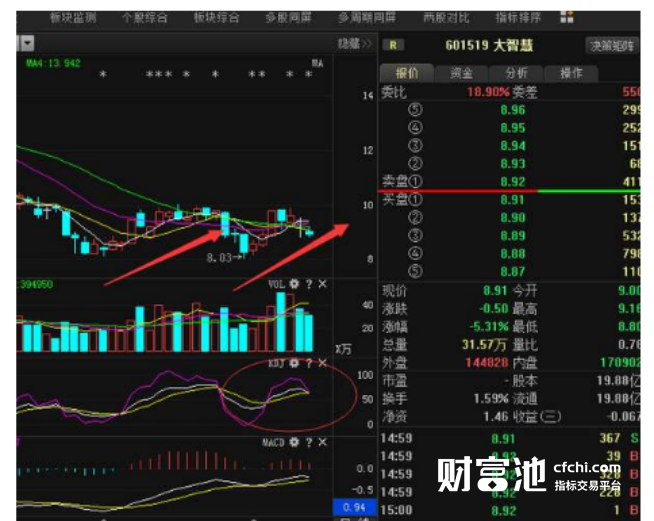Select sell level 2 price 8.93
This screenshot has width=654, height=521.
[513, 164]
